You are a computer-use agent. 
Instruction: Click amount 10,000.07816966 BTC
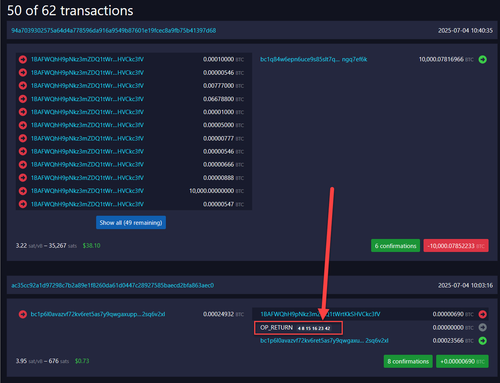click(446, 59)
